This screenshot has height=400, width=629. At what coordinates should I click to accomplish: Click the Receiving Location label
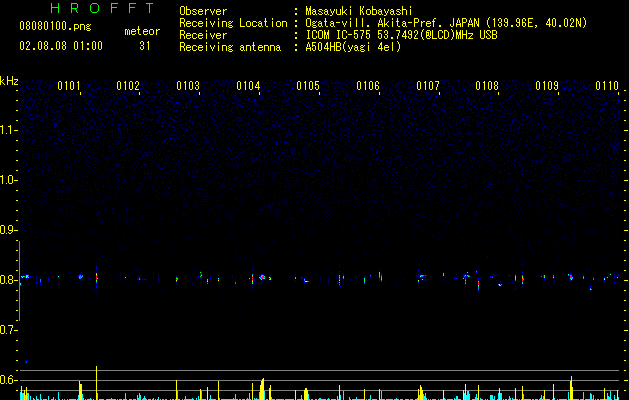point(233,23)
